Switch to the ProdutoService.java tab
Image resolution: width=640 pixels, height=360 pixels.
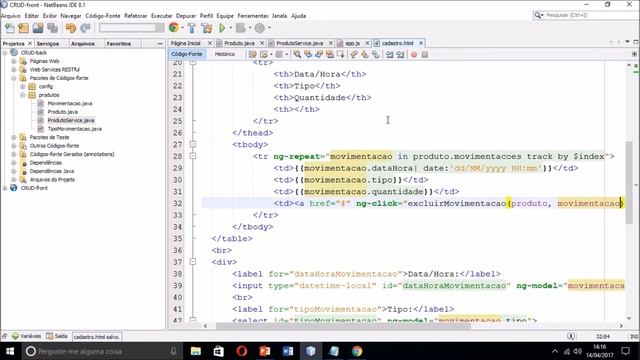pos(299,43)
